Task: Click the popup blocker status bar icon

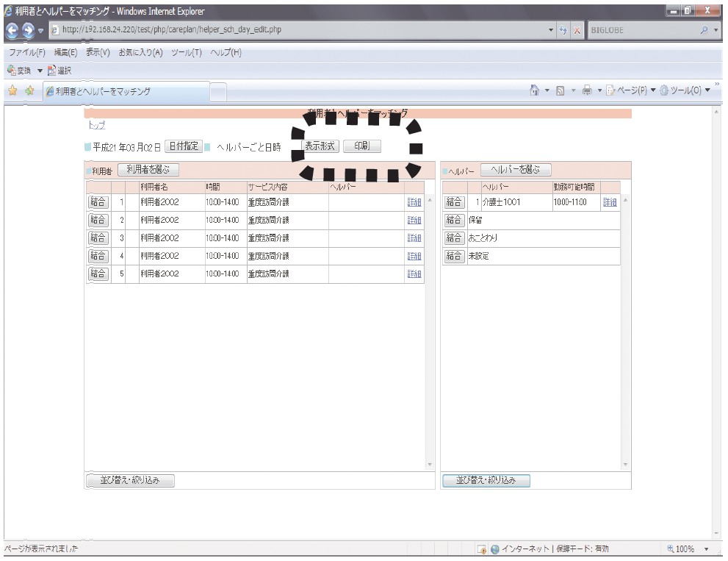Action: 482,549
